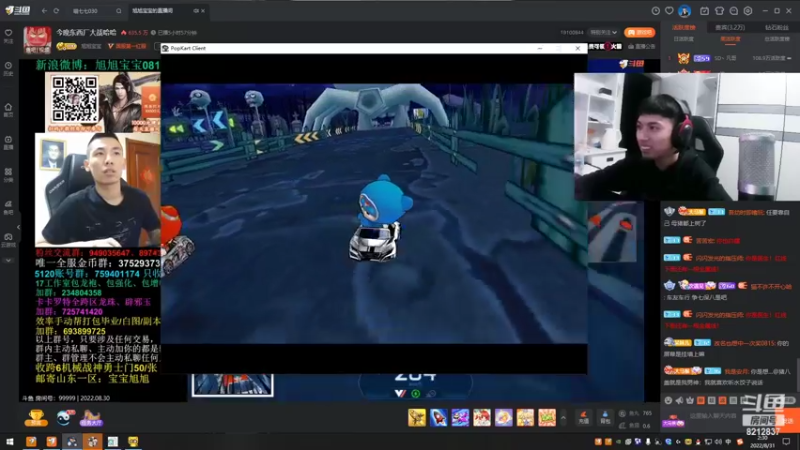Send the purple airplane gift
This screenshot has width=800, height=450.
pyautogui.click(x=460, y=417)
